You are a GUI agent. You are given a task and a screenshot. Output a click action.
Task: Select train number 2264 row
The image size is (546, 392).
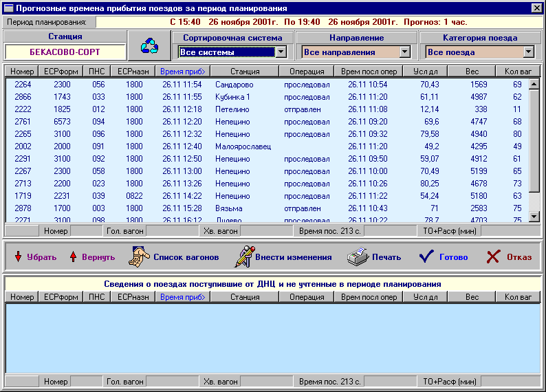click(267, 85)
